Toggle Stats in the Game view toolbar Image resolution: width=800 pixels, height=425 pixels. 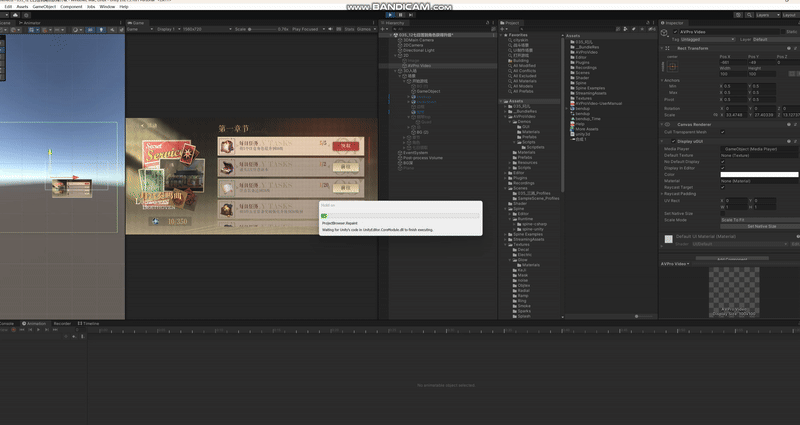click(349, 30)
